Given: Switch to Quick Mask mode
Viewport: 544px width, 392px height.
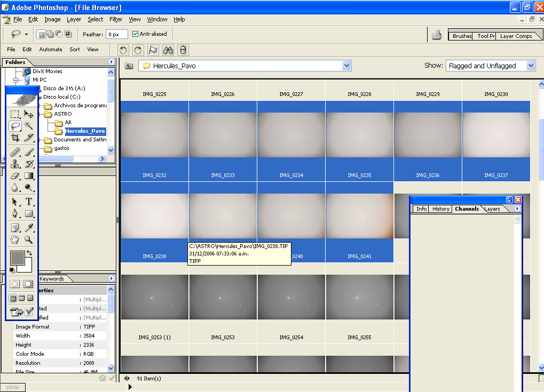Looking at the screenshot, I should [28, 284].
